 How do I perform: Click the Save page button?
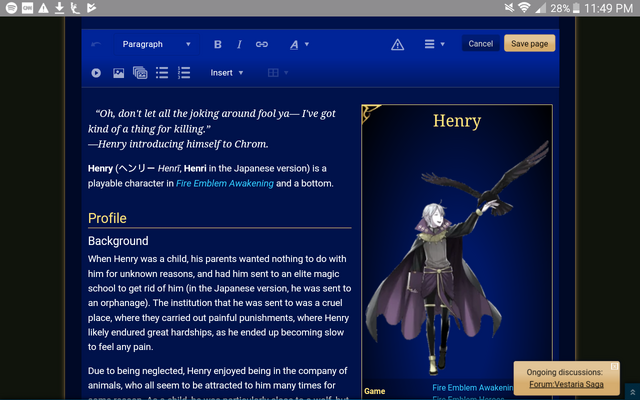point(529,43)
